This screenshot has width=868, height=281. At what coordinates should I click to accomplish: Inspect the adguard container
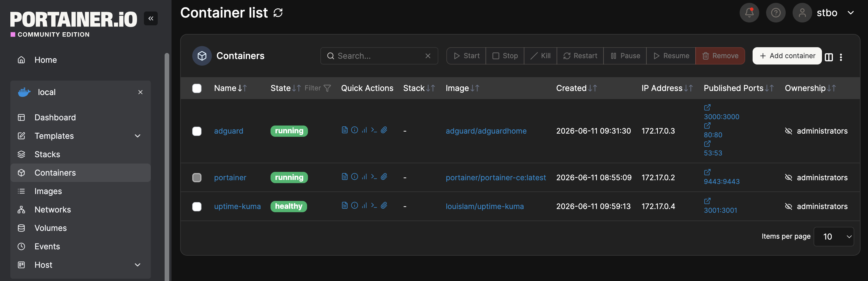tap(355, 130)
